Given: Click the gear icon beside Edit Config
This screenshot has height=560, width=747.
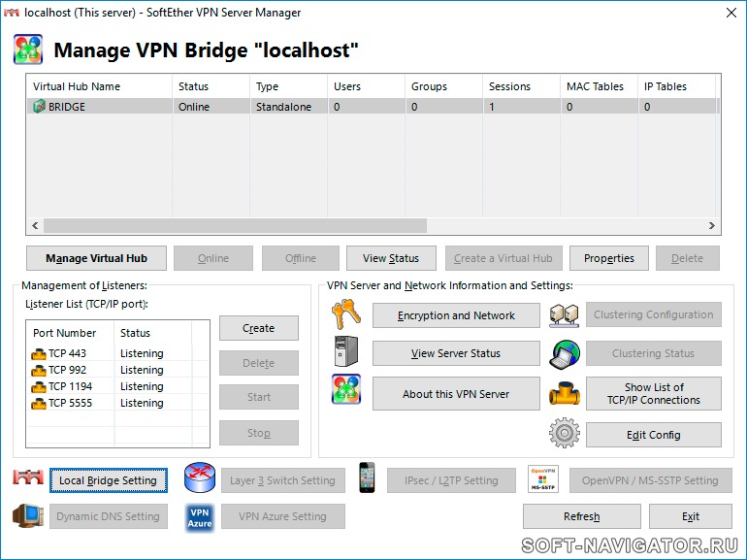Looking at the screenshot, I should [x=565, y=433].
